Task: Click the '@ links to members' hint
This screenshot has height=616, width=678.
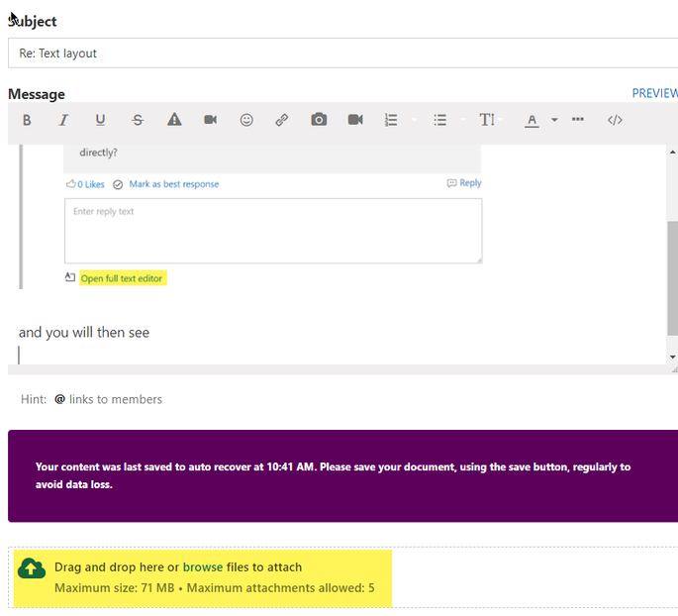Action: pyautogui.click(x=108, y=399)
